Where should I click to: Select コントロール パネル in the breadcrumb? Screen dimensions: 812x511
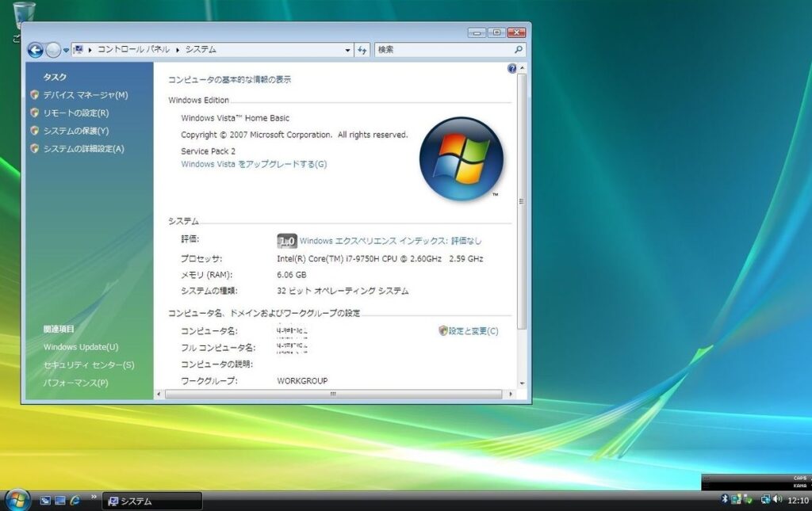click(133, 50)
